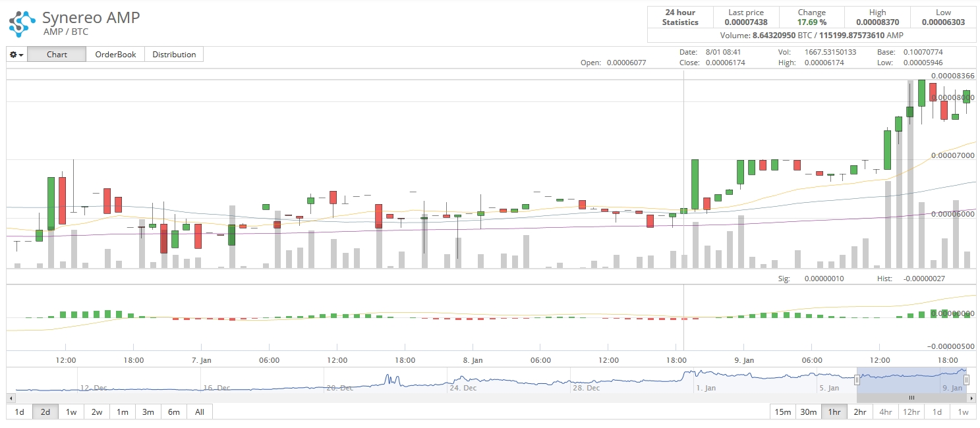Open the gear settings dropdown
The height and width of the screenshot is (428, 980).
[x=17, y=55]
